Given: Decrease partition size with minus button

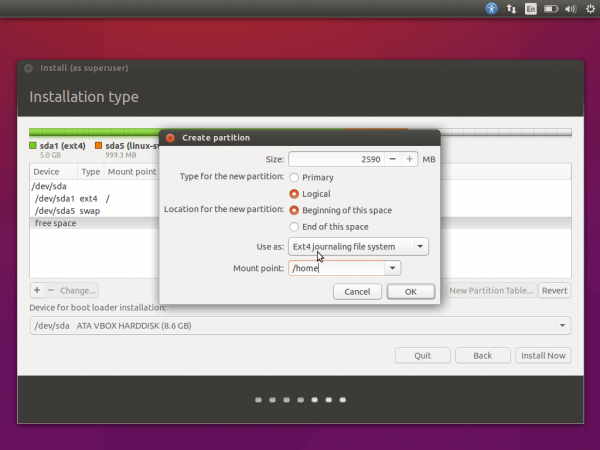Looking at the screenshot, I should [394, 159].
